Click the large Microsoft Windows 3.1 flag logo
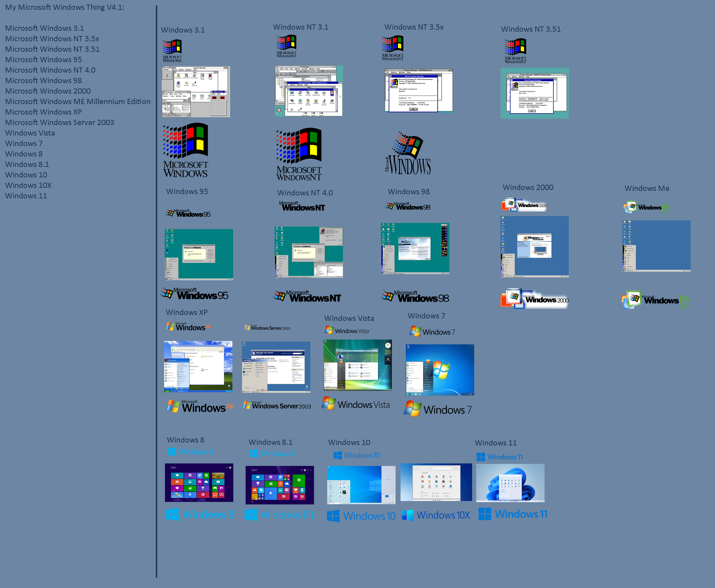Screen dimensions: 715x588 pyautogui.click(x=185, y=150)
